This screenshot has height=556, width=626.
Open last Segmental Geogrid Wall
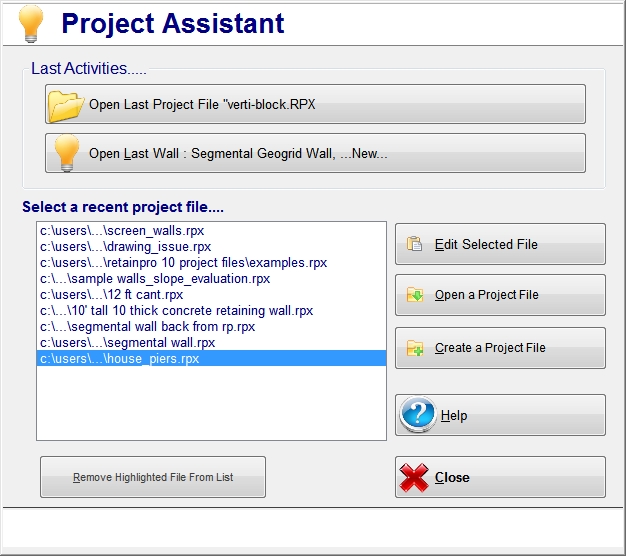point(315,153)
